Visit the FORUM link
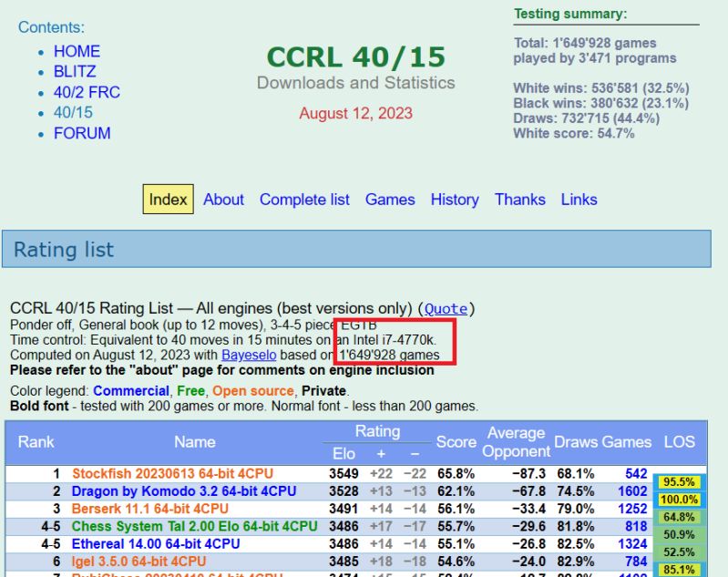Image resolution: width=728 pixels, height=577 pixels. pyautogui.click(x=82, y=133)
